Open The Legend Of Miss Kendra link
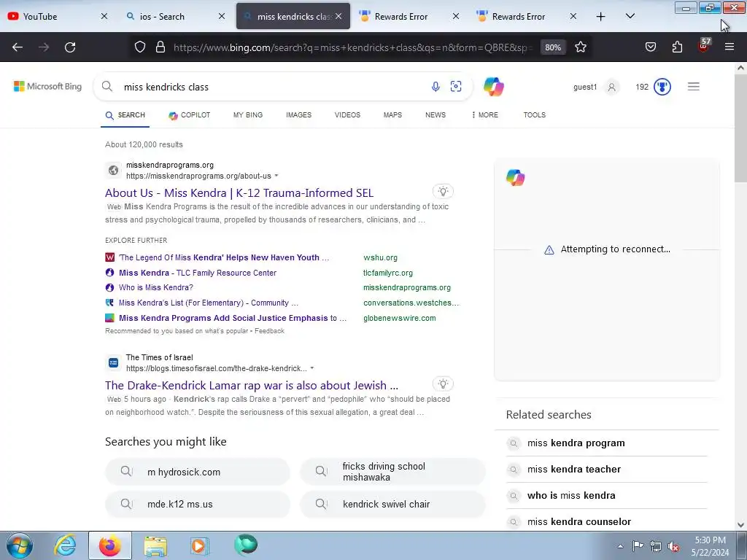747x560 pixels. pos(224,257)
